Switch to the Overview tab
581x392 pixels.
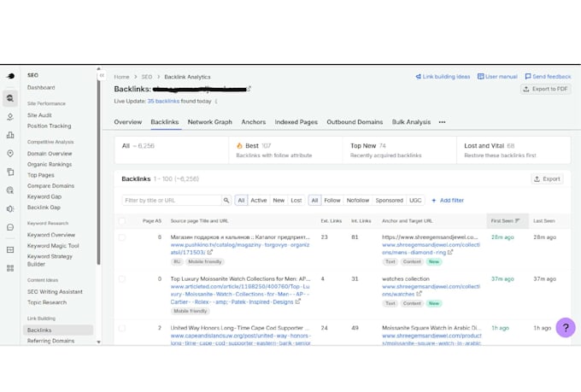128,122
